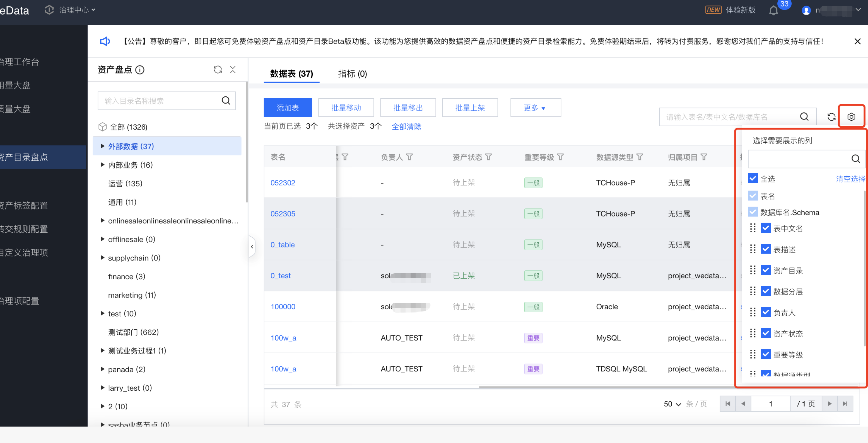The image size is (868, 443).
Task: Click the notification bell icon
Action: pyautogui.click(x=773, y=11)
